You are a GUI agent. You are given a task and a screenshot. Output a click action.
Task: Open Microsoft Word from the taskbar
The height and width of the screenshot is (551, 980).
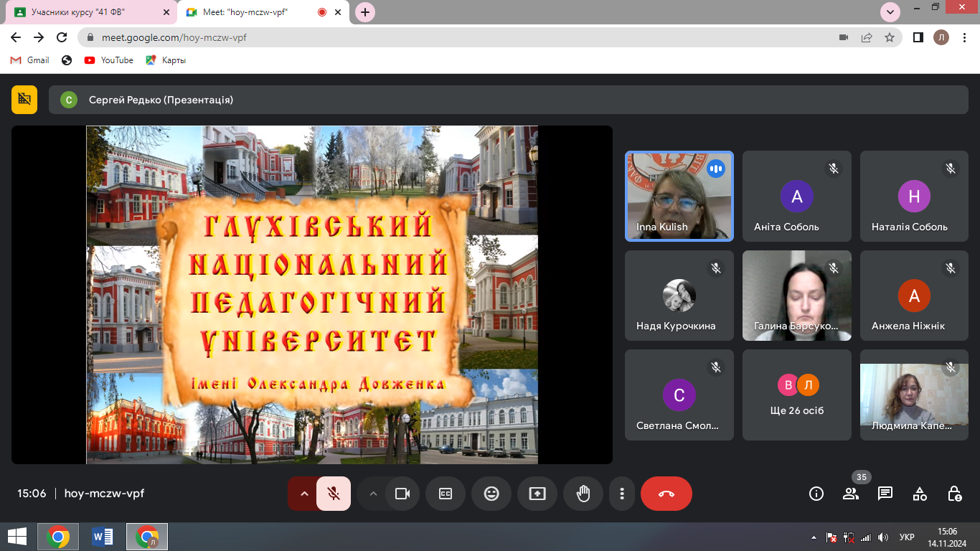103,537
